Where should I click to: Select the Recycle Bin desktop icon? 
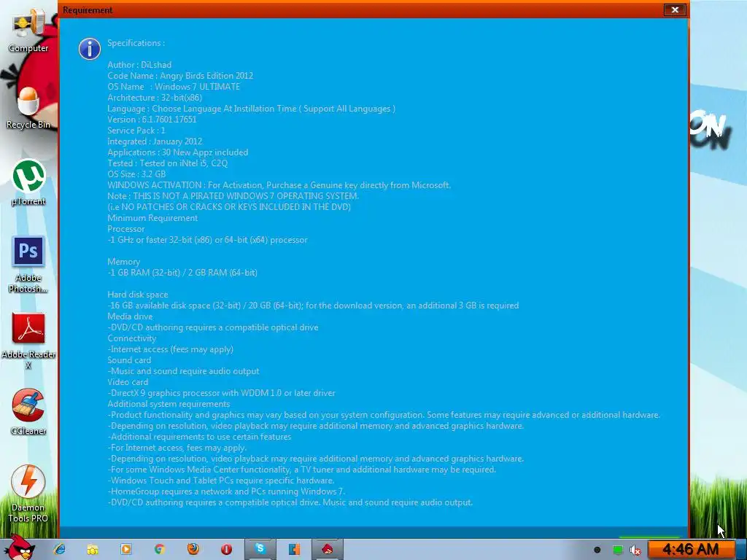[x=28, y=108]
